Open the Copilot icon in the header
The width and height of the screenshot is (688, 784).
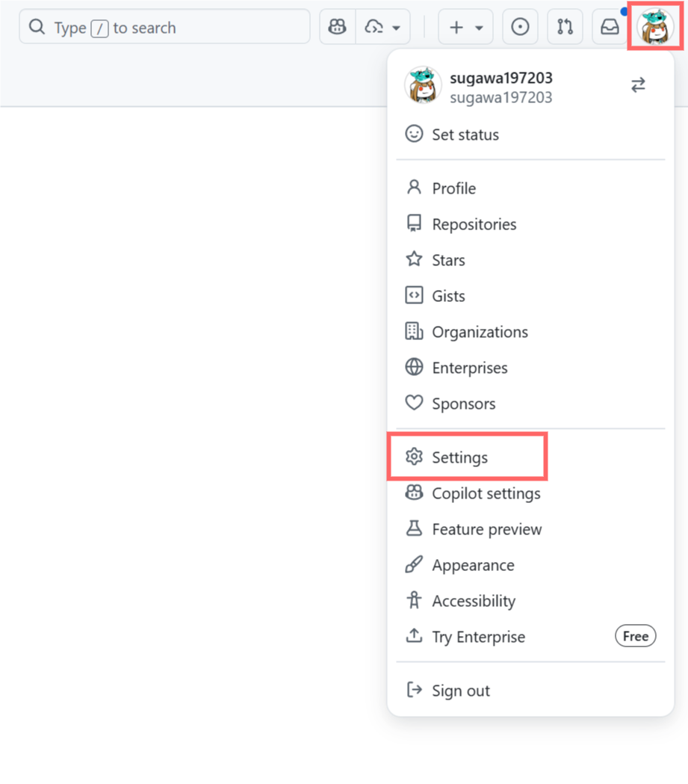click(336, 26)
